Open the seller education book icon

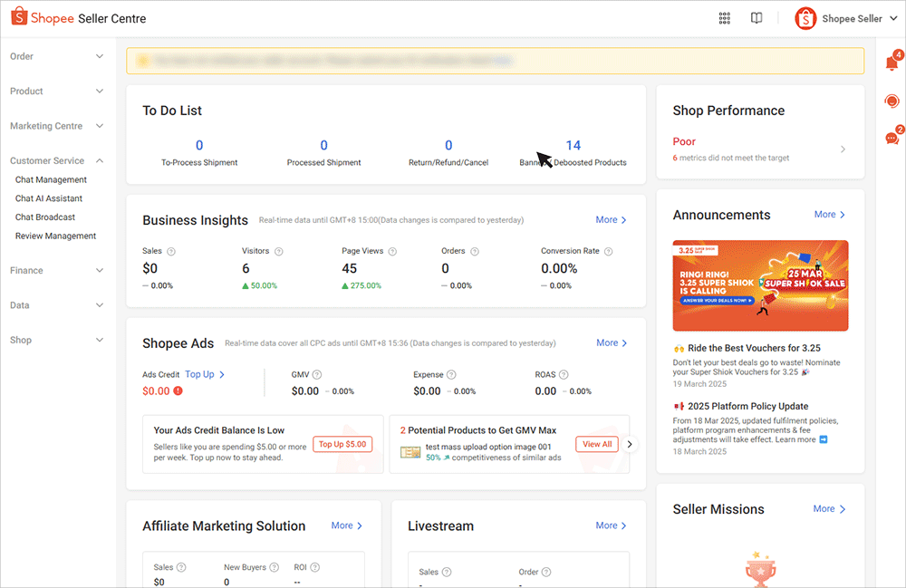(x=756, y=18)
